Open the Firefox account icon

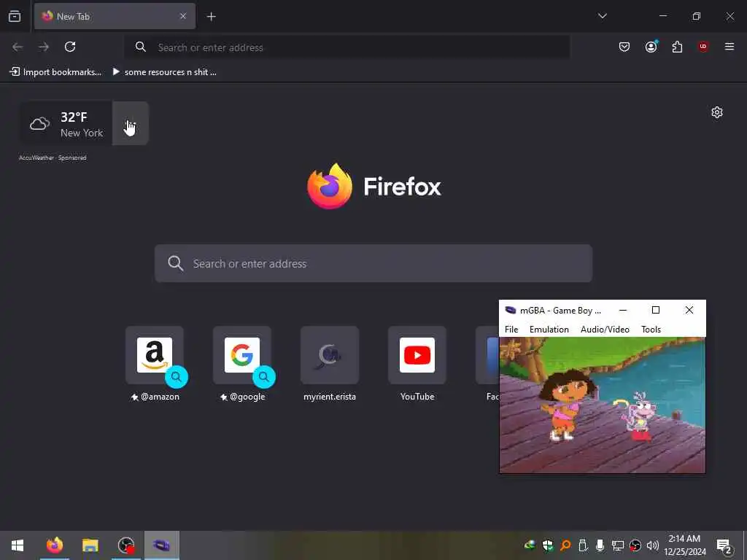(x=651, y=47)
